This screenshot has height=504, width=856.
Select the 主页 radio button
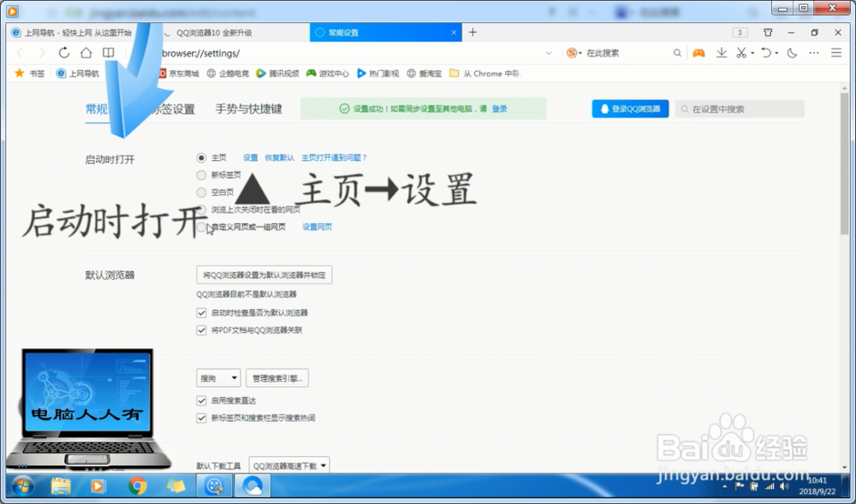[x=201, y=157]
